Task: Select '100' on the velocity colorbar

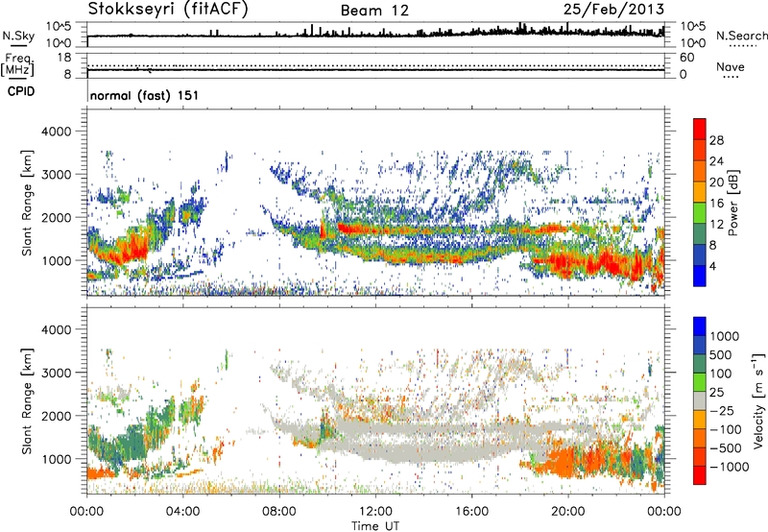Action: coord(721,374)
